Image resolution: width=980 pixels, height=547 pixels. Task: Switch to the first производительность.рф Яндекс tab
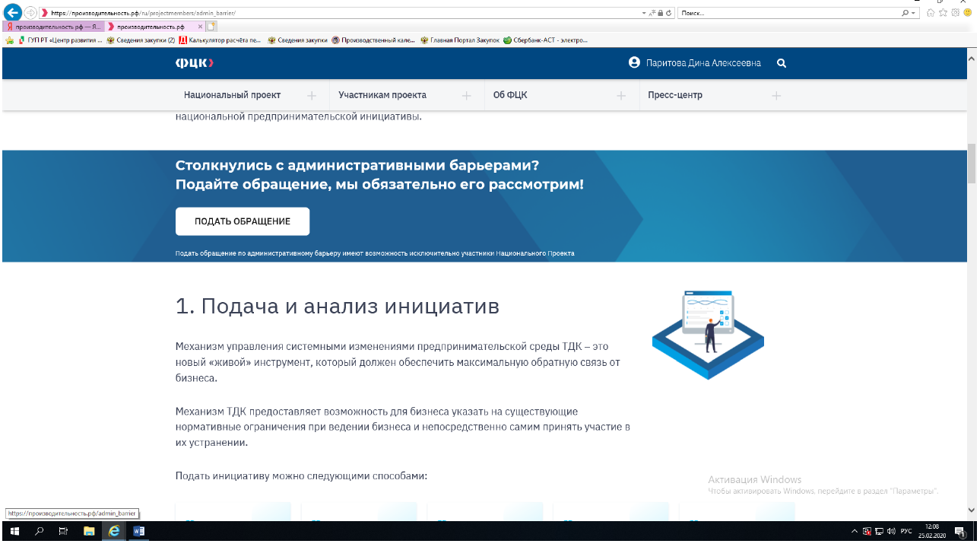click(x=53, y=27)
